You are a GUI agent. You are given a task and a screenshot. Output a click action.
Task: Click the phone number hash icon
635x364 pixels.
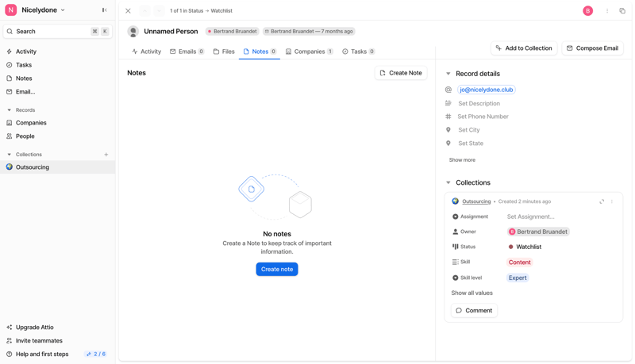pos(448,117)
